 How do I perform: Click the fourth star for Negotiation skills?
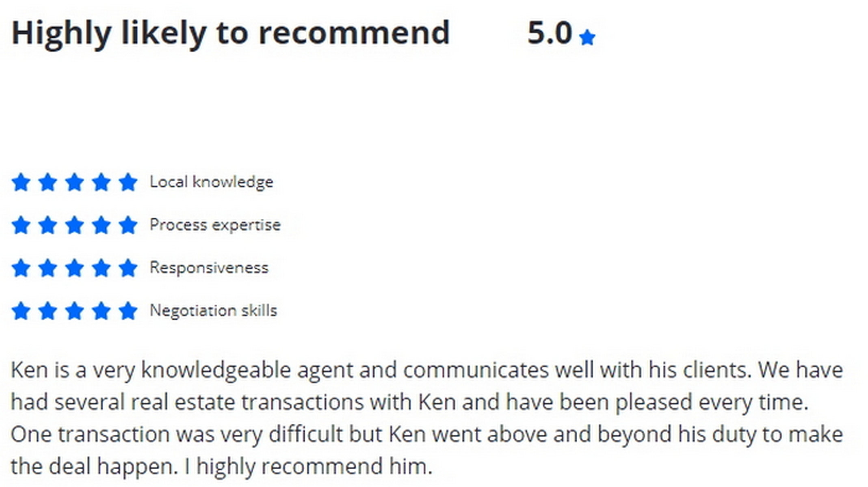click(x=102, y=311)
